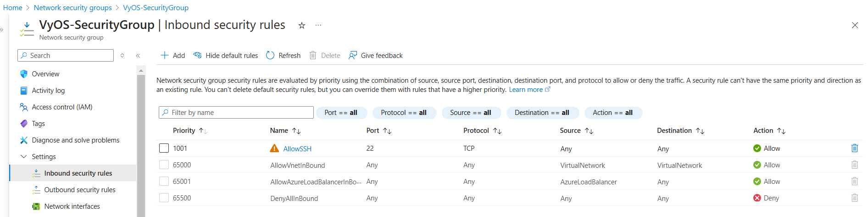Open Outbound security rules page
This screenshot has height=217, width=868.
(x=79, y=190)
